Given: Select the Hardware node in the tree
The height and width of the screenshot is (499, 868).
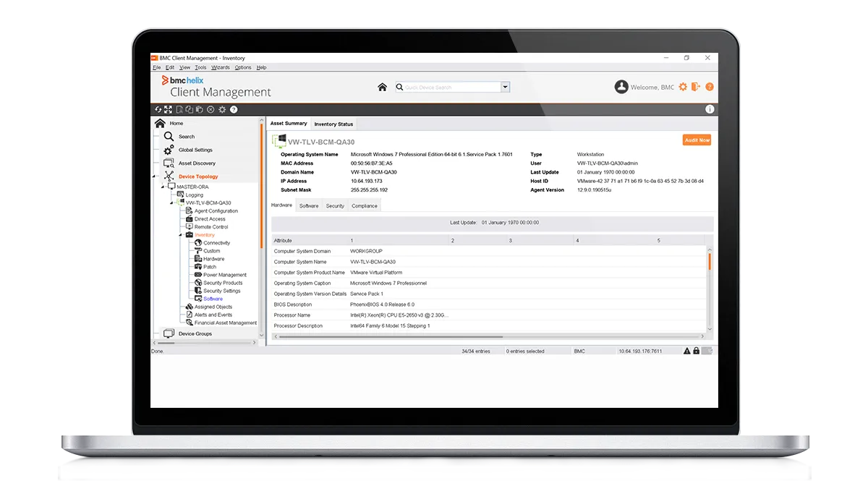Looking at the screenshot, I should [x=213, y=259].
